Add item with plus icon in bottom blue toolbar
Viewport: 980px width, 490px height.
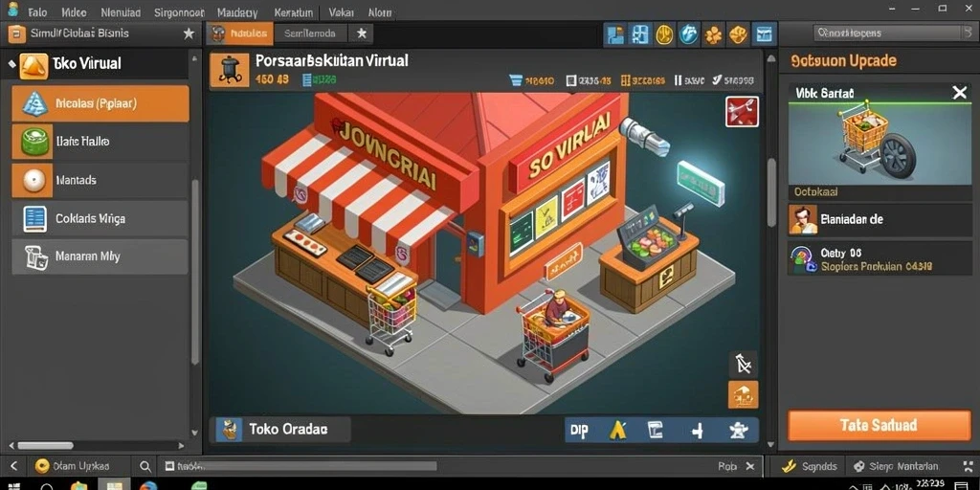pyautogui.click(x=697, y=431)
